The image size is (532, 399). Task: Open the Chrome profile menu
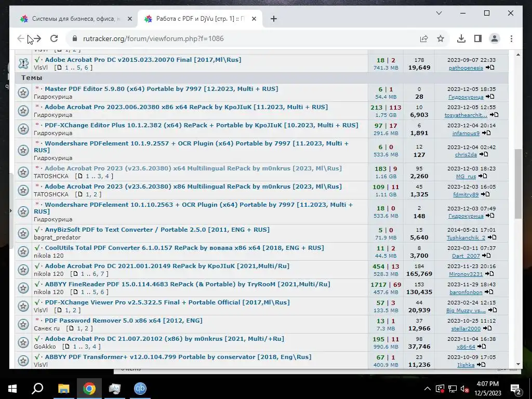click(495, 38)
